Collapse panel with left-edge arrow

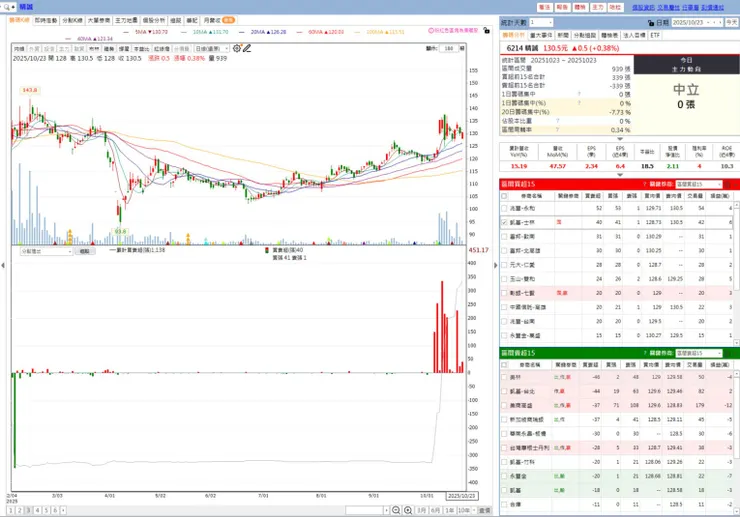tap(3, 265)
